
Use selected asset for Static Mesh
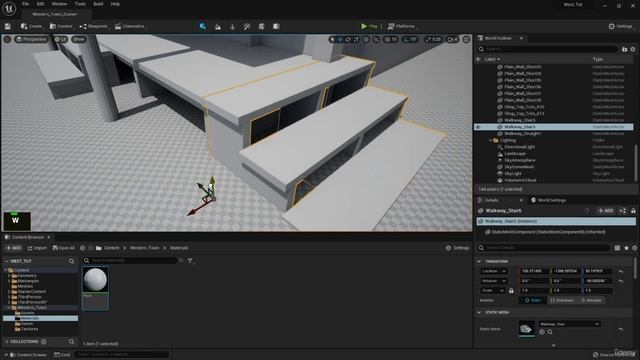tap(542, 332)
